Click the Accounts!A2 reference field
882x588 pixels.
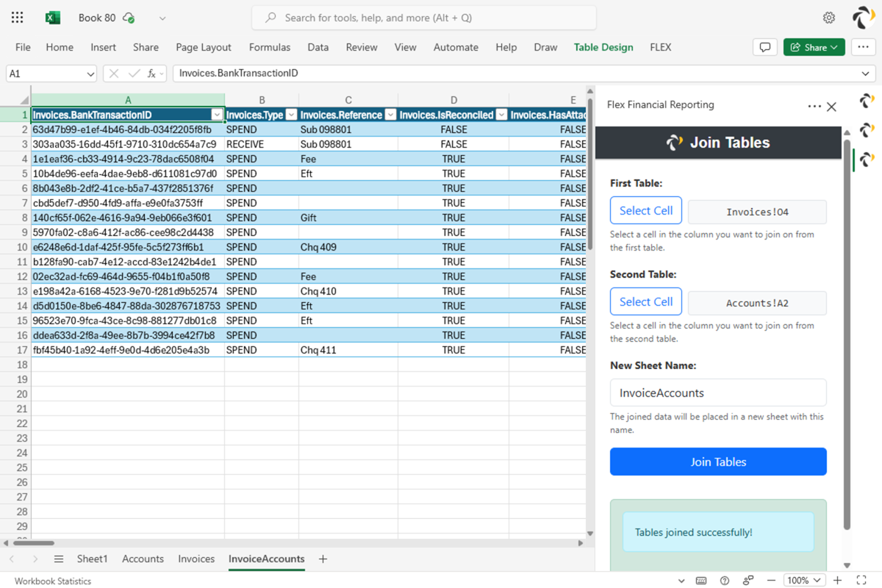[x=757, y=303]
